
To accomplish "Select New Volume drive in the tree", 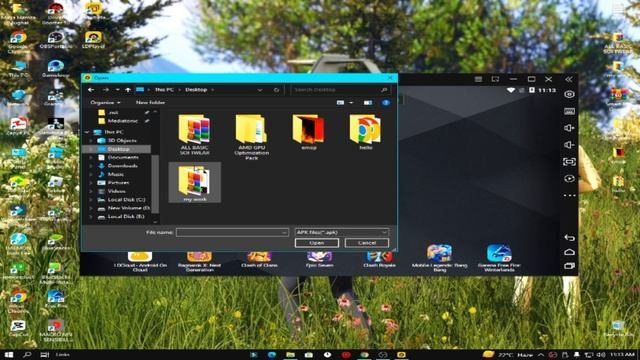I will (128, 208).
